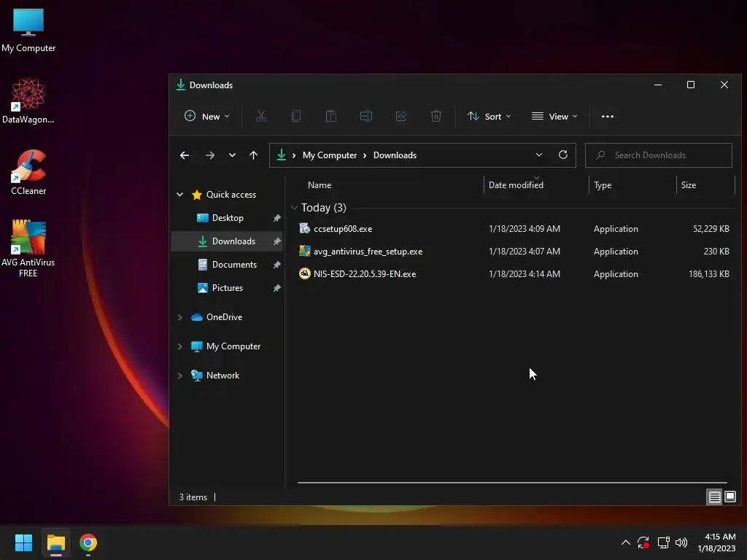This screenshot has width=747, height=560.
Task: Select the CCleaner desktop shortcut
Action: pyautogui.click(x=28, y=172)
